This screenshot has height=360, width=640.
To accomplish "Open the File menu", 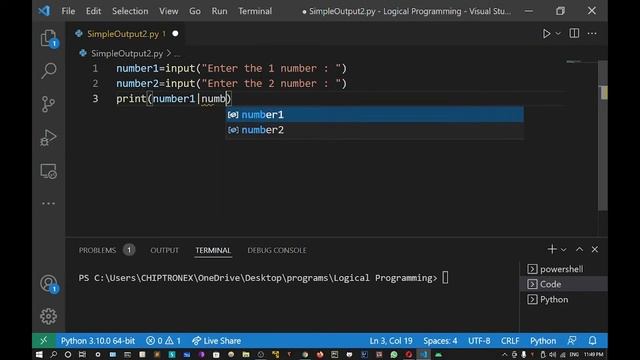I will click(68, 11).
